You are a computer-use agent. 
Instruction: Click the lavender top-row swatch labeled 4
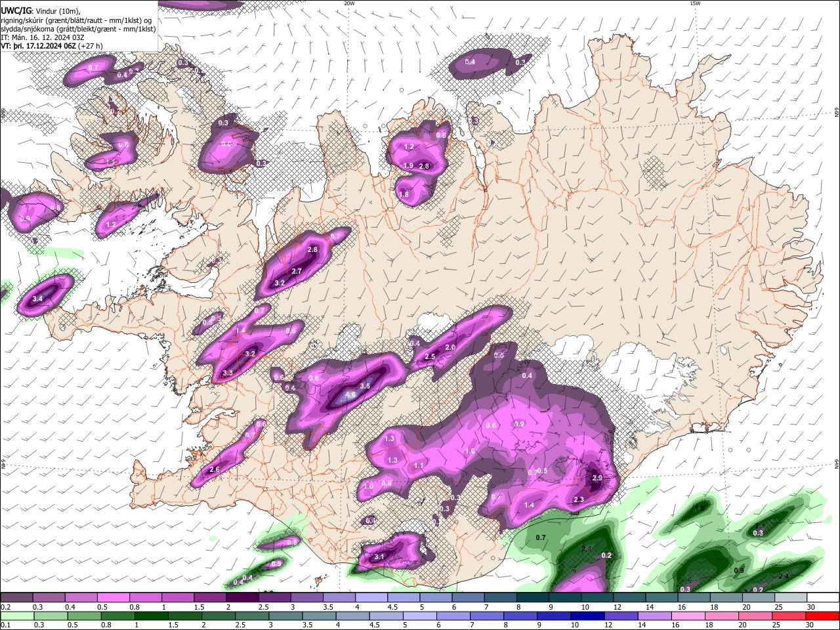click(371, 597)
